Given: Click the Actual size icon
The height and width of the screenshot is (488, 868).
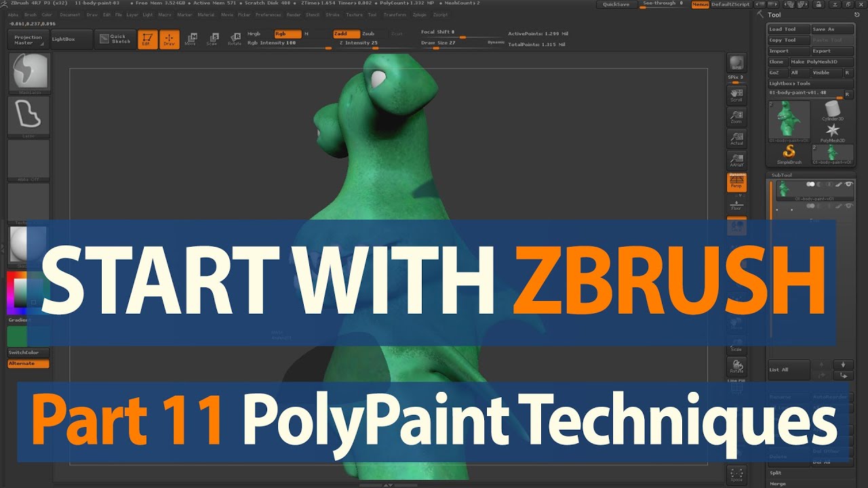Looking at the screenshot, I should 736,138.
